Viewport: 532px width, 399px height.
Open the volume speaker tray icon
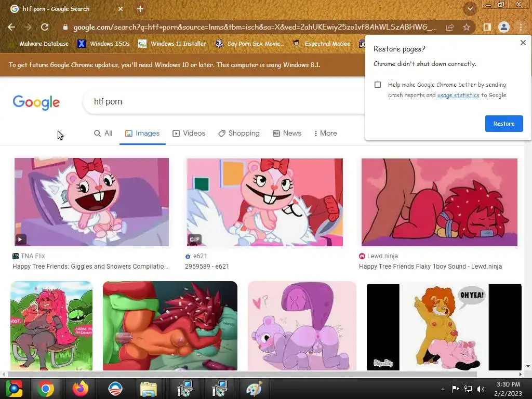click(x=481, y=389)
